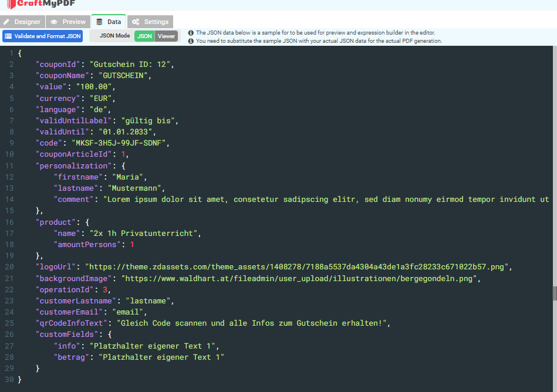Click the "100.00" value string

click(94, 87)
